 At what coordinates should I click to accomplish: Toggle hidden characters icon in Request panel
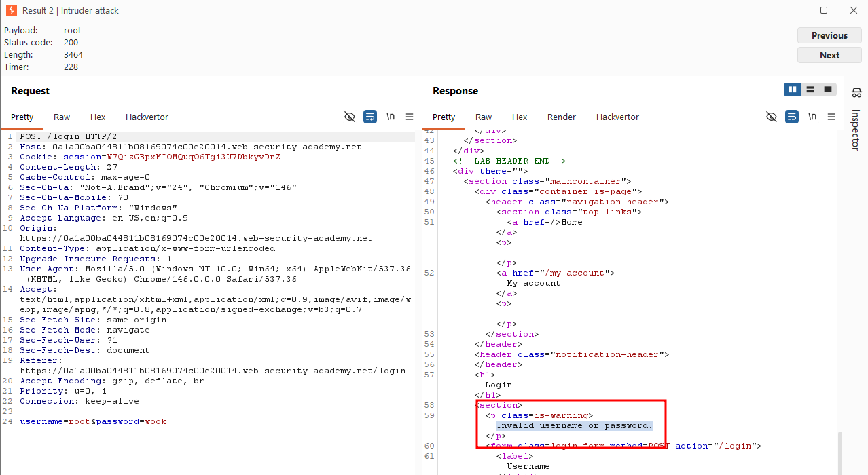click(x=350, y=117)
